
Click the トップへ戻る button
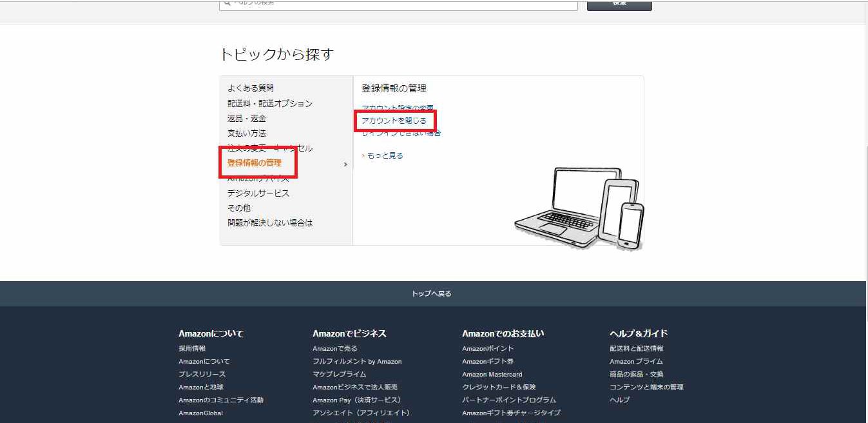click(434, 293)
